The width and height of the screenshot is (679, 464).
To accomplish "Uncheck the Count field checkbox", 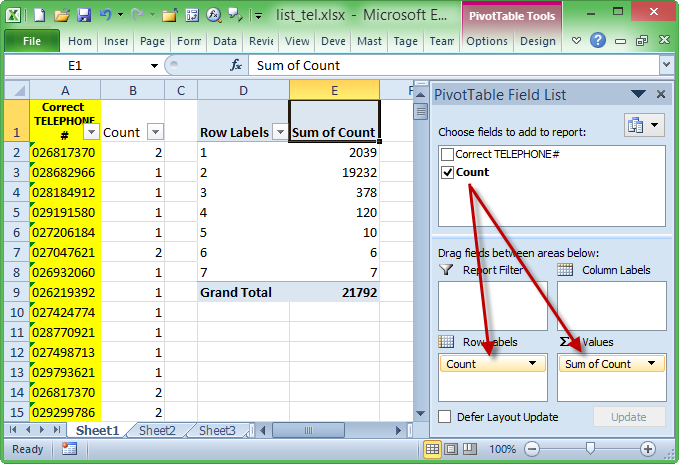I will 446,172.
